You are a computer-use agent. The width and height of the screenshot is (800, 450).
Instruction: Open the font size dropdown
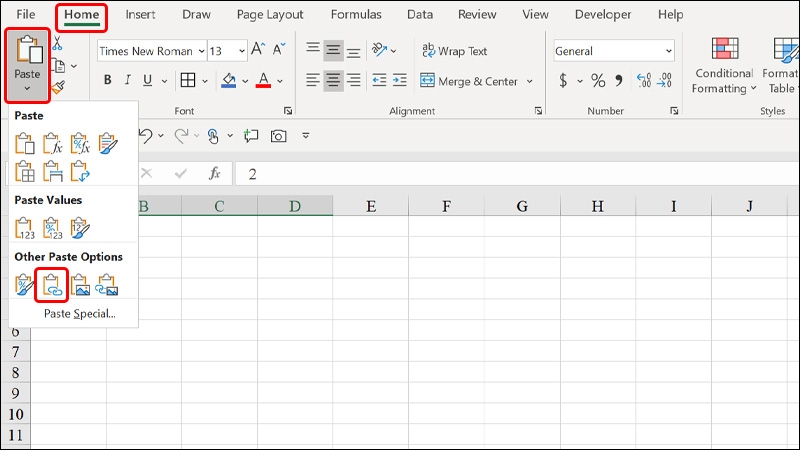tap(242, 51)
